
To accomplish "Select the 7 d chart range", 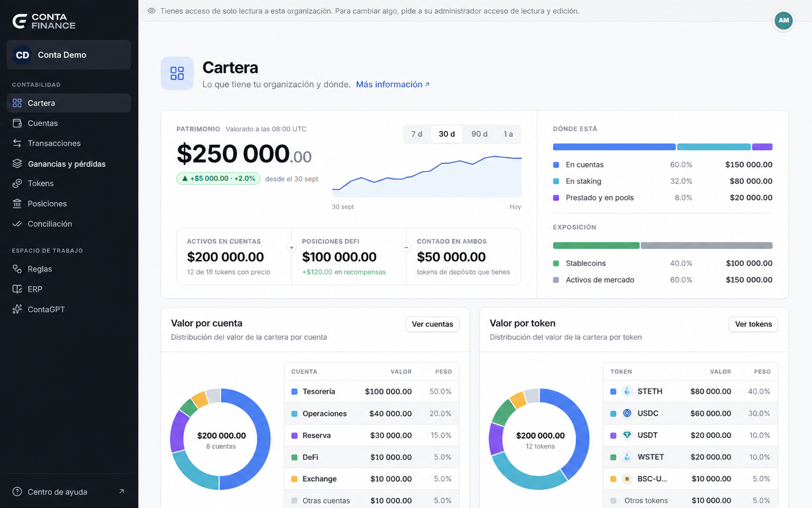I will 417,134.
